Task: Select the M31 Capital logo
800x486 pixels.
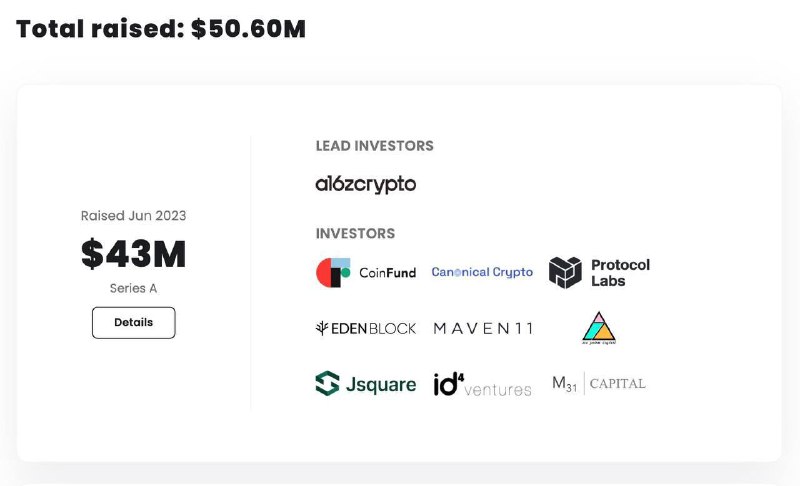Action: pos(599,383)
